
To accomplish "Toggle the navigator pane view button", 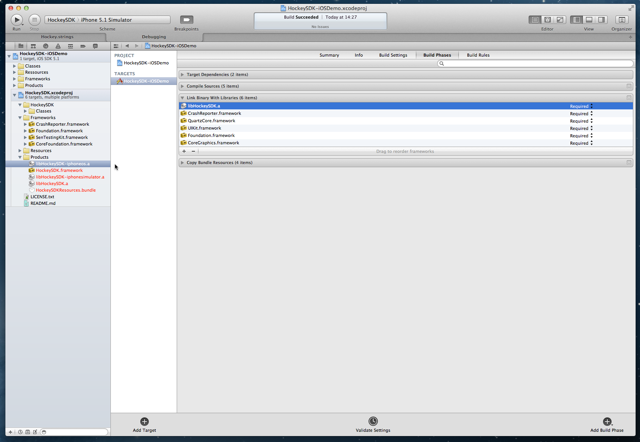I will [576, 20].
